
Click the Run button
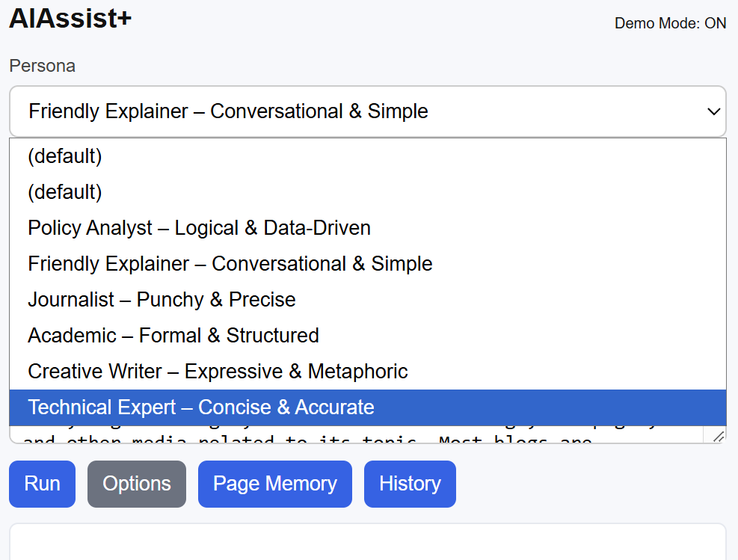(x=42, y=484)
